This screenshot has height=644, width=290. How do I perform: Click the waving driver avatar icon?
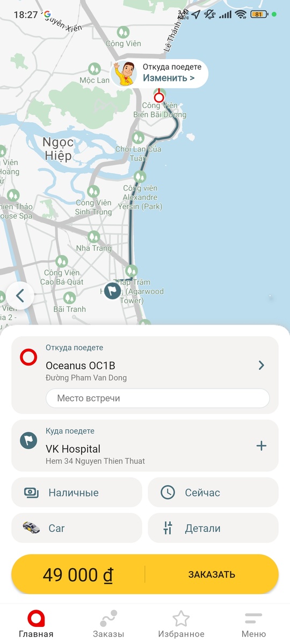[x=125, y=73]
